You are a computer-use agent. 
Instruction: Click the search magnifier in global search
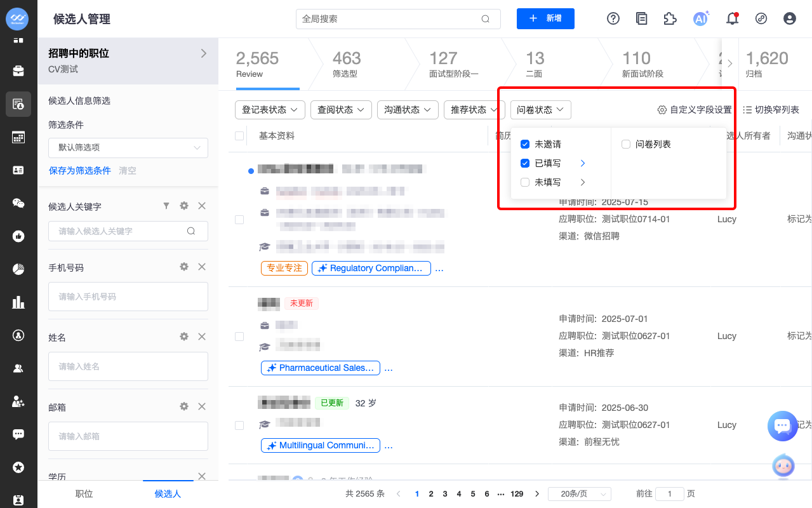coord(486,19)
